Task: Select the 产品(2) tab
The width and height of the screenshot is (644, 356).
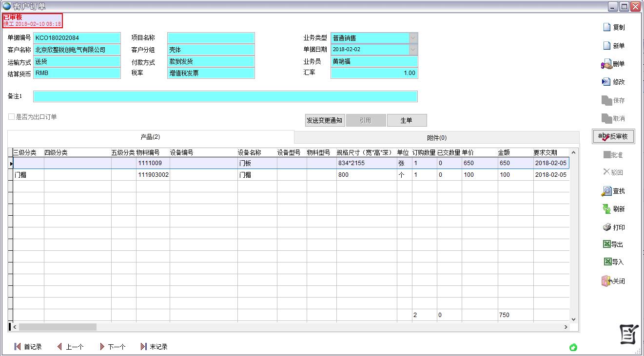Action: click(150, 137)
